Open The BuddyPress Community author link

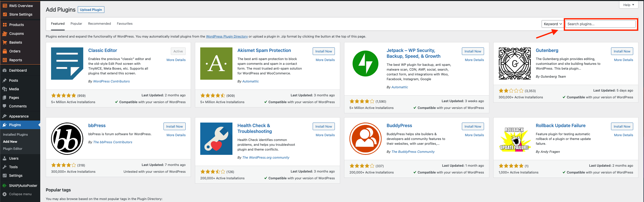(x=413, y=152)
